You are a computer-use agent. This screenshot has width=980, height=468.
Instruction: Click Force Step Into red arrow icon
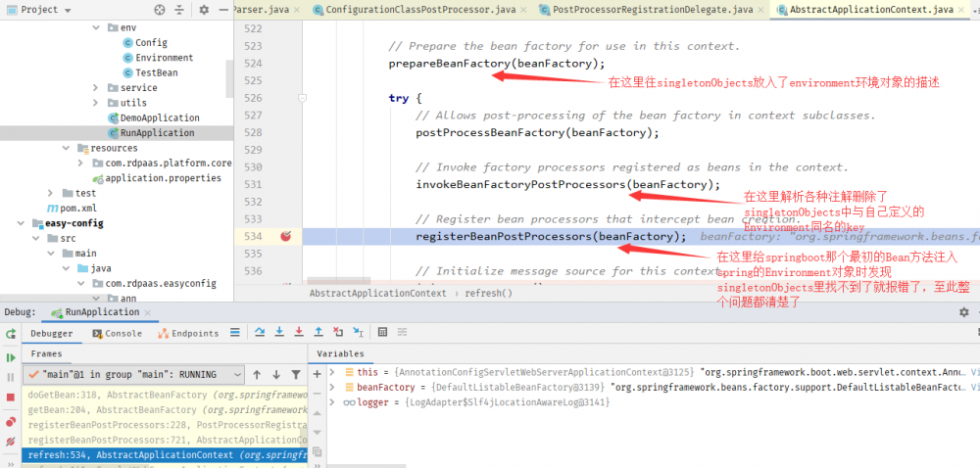[299, 332]
